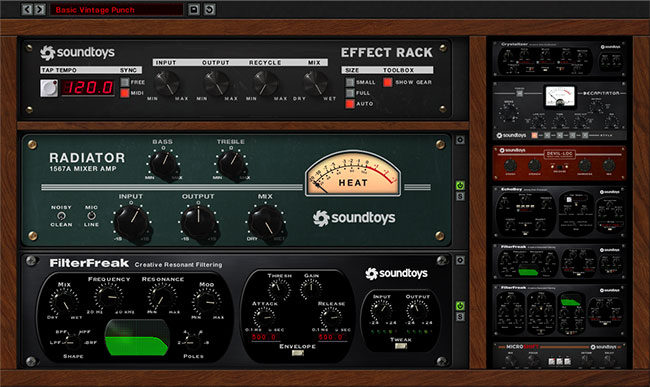Add FilterFreak thumbnail just above MicroShift

point(559,310)
